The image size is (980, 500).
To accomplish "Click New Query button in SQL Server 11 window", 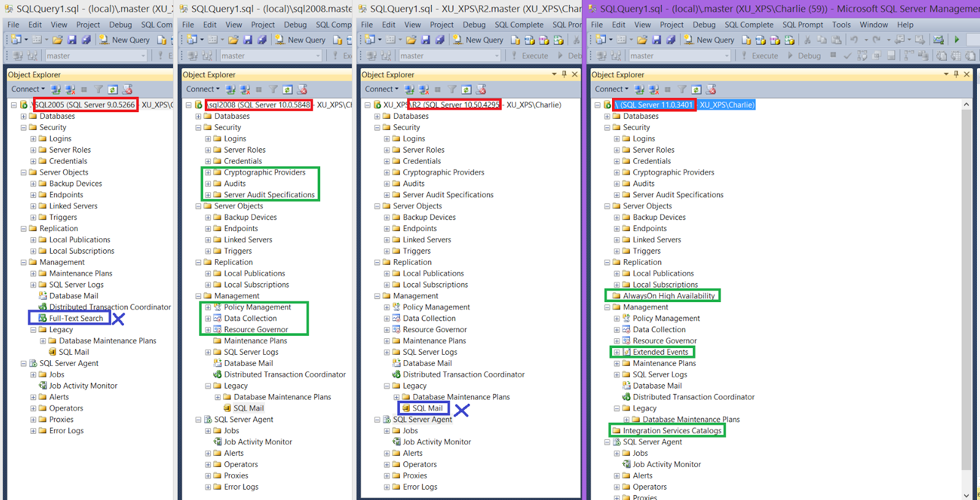I will 708,40.
